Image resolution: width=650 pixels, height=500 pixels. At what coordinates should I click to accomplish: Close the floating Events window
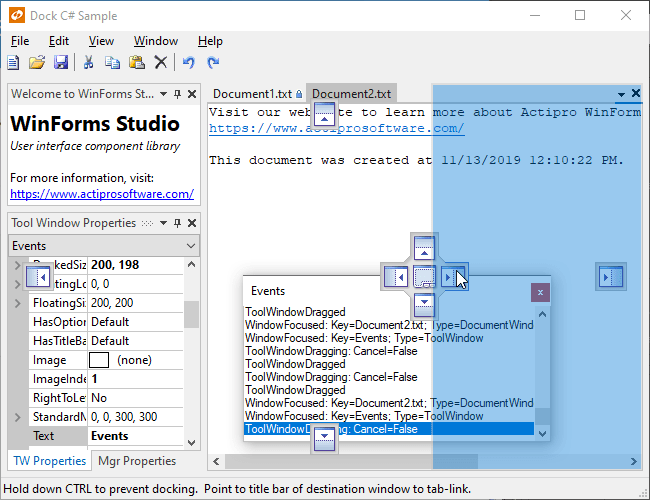[x=540, y=292]
